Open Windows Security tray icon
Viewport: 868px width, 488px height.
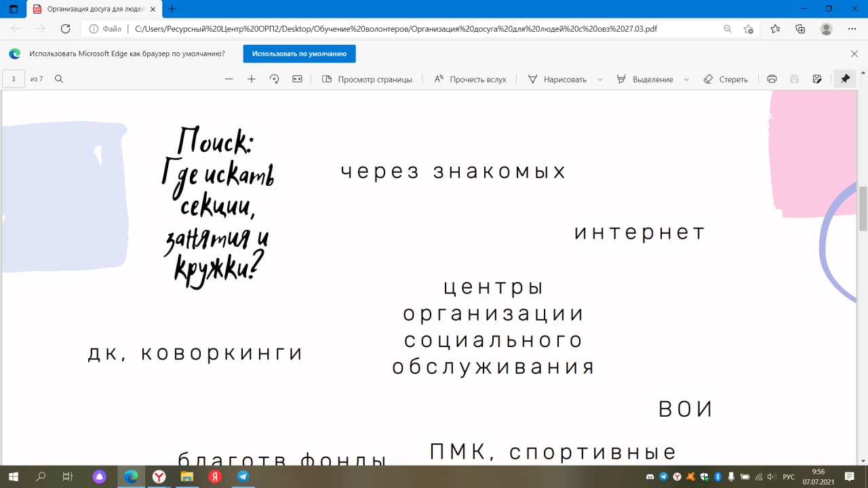pos(705,477)
